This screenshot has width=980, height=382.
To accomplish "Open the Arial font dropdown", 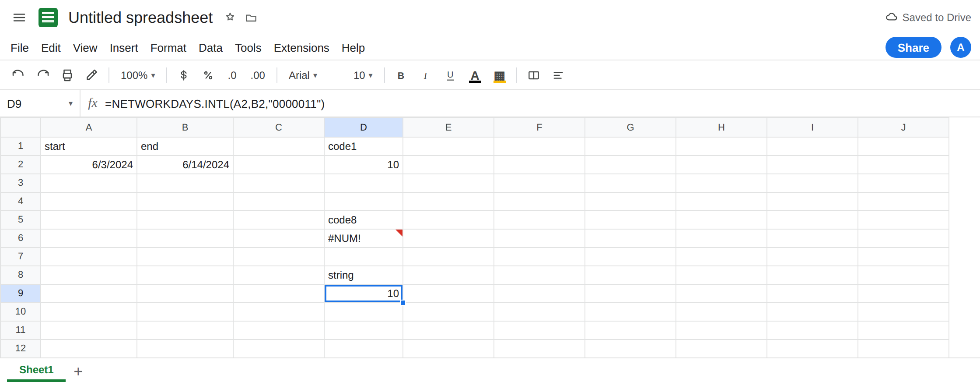I will click(303, 75).
